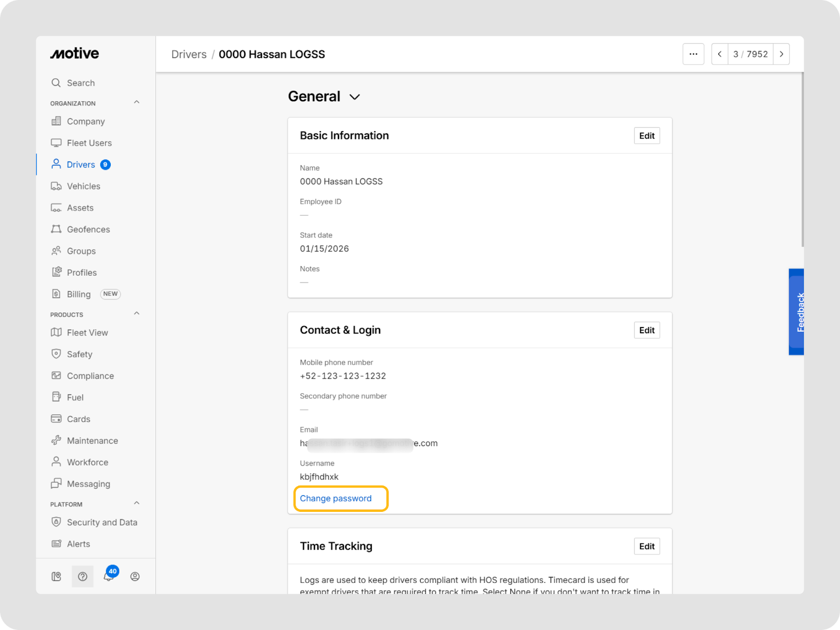Open the user account profile icon

point(135,576)
